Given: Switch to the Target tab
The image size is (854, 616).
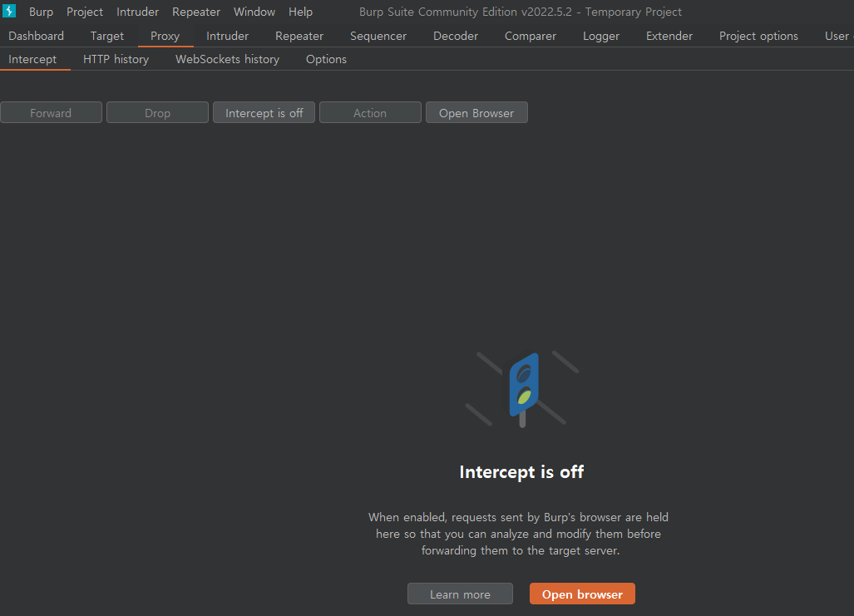Looking at the screenshot, I should 106,36.
